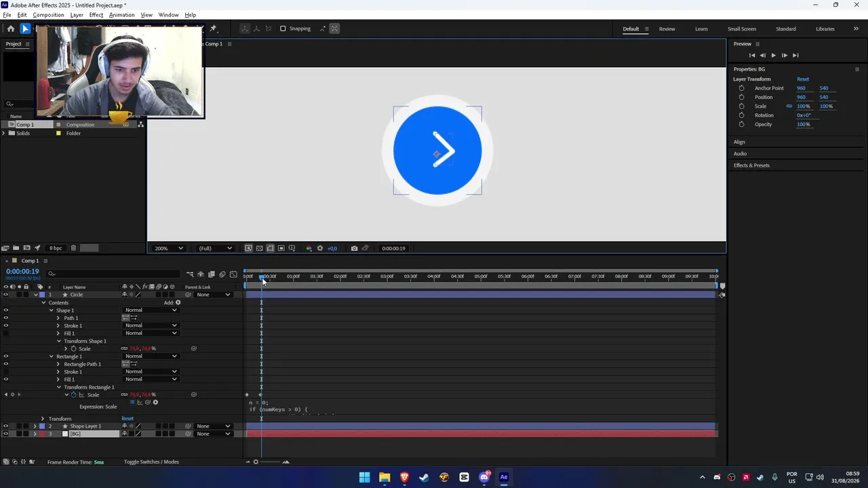Expand the layer Transform group
Viewport: 868px width, 488px height.
43,419
